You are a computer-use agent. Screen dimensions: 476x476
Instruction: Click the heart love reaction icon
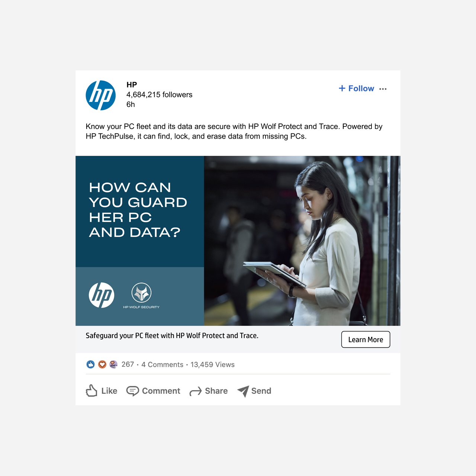coord(102,364)
